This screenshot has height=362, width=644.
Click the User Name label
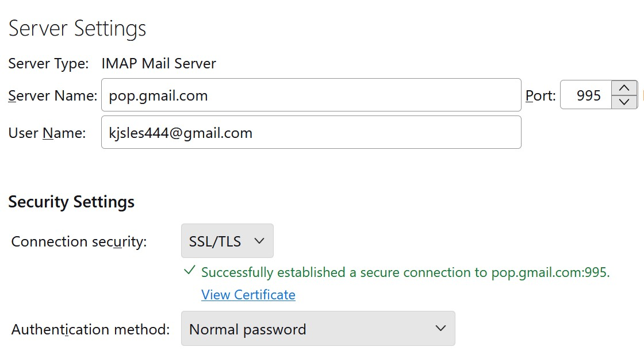(x=47, y=133)
